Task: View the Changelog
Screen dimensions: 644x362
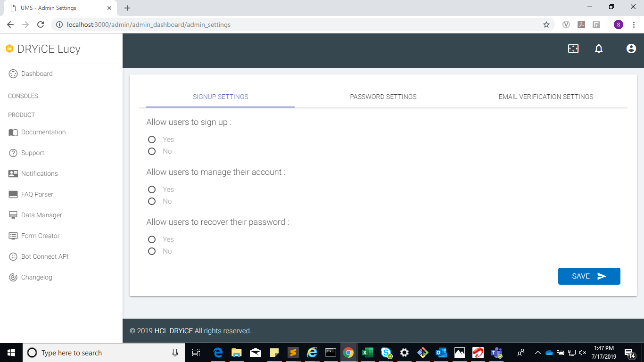Action: click(x=30, y=277)
